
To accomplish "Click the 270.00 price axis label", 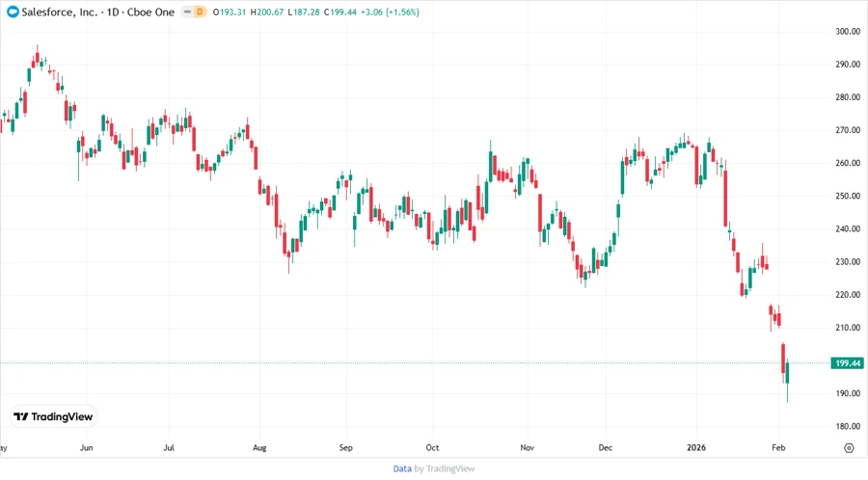I will [848, 130].
